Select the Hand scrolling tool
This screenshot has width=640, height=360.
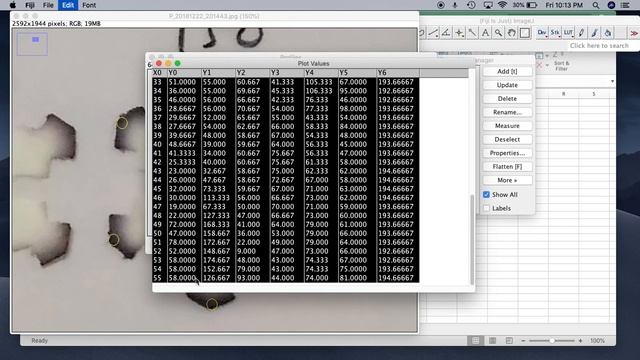511,33
